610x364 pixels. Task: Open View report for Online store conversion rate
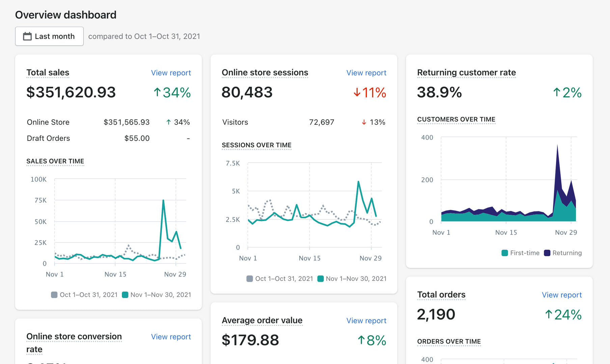[171, 337]
